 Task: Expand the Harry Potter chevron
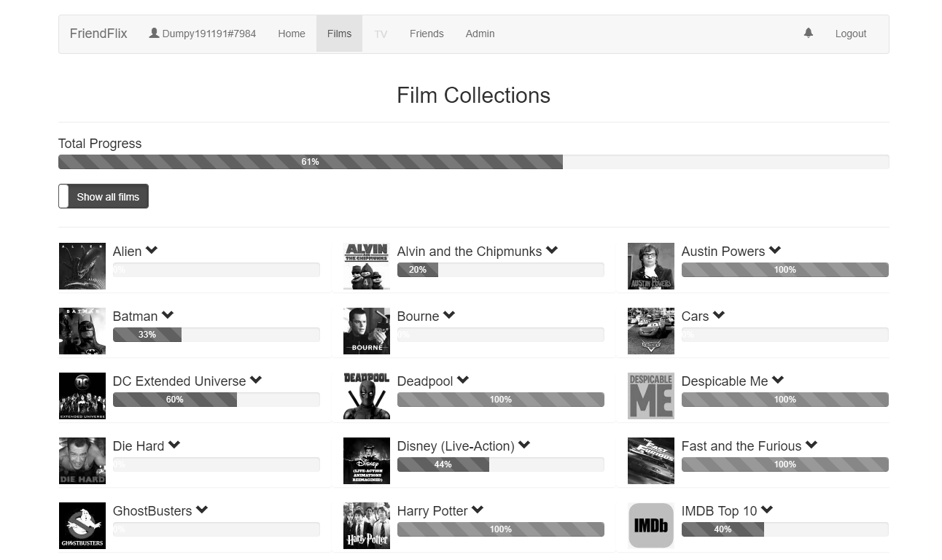tap(478, 510)
